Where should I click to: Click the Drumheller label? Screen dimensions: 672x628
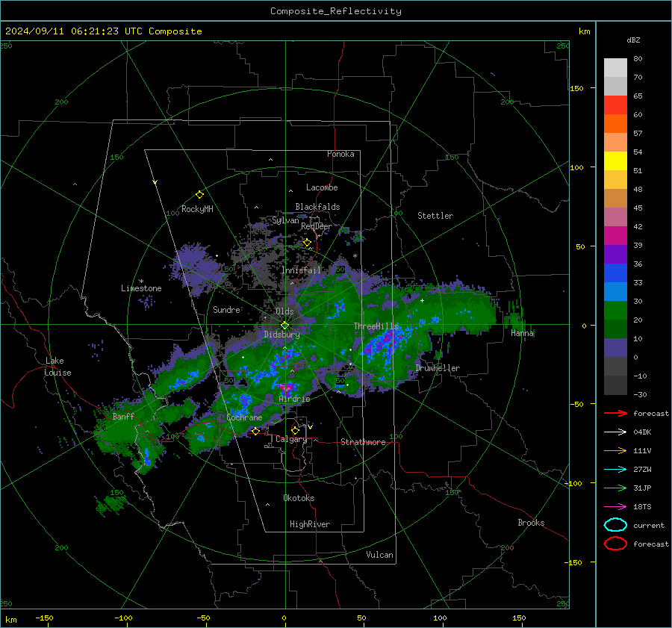pyautogui.click(x=438, y=368)
